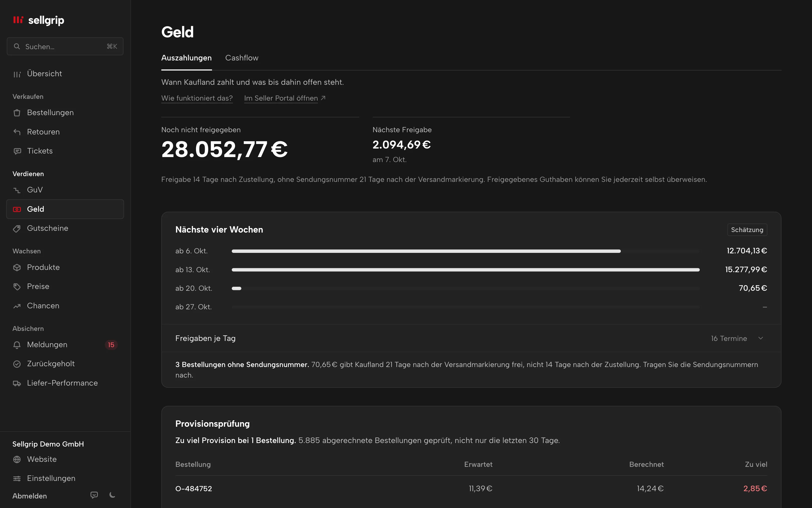Image resolution: width=812 pixels, height=508 pixels.
Task: Click the 28.052,77 € amount
Action: (225, 149)
